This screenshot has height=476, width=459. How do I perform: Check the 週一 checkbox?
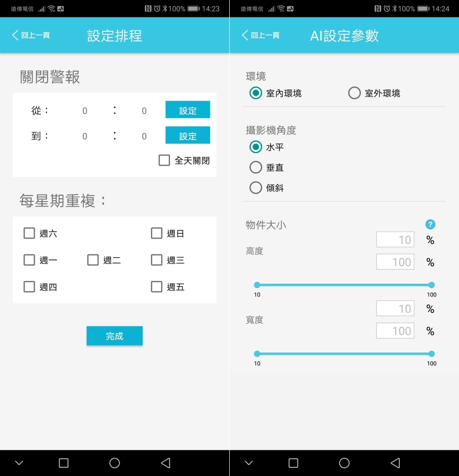pyautogui.click(x=29, y=260)
